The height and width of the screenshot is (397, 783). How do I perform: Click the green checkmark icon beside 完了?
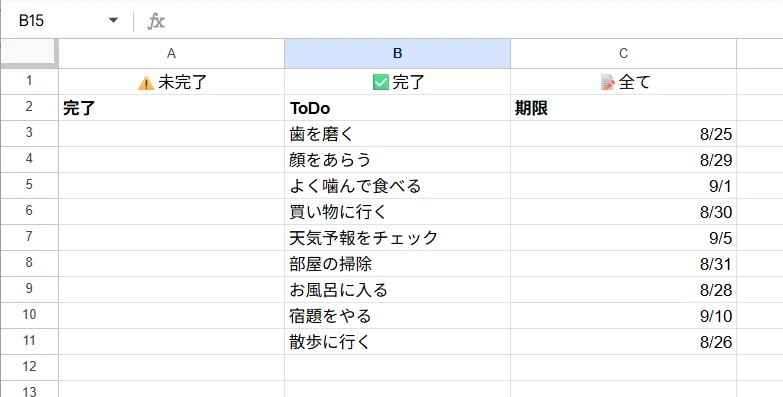381,82
